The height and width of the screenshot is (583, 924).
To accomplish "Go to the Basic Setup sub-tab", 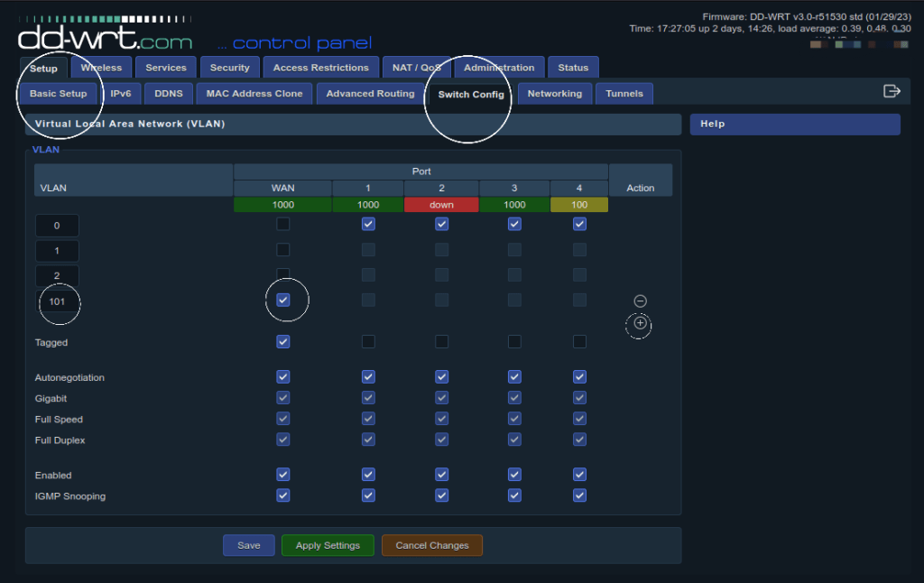I will [59, 94].
